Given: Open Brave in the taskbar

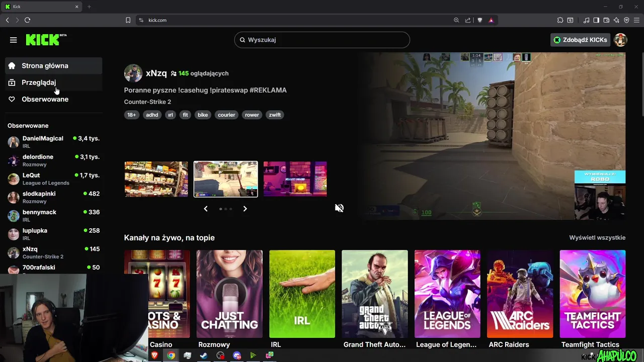Looking at the screenshot, I should [154, 355].
